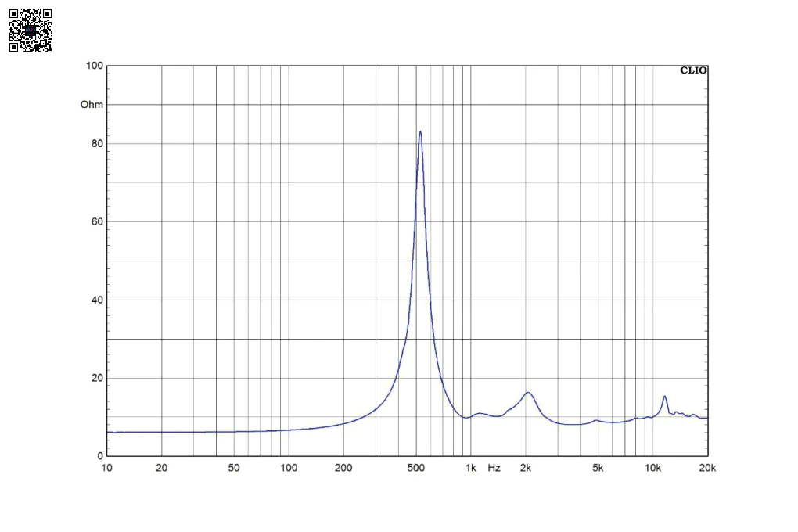Click the Ohm axis unit label
The width and height of the screenshot is (798, 532).
pos(92,105)
